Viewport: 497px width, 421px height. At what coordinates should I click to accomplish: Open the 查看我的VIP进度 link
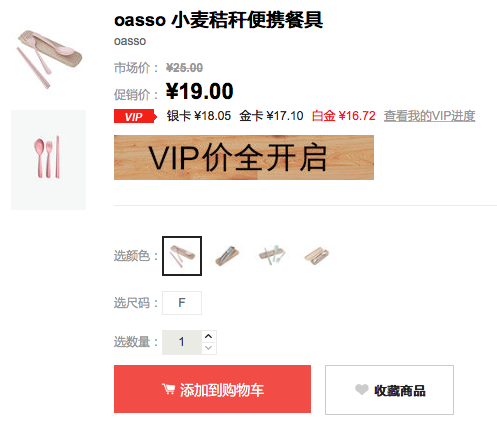(429, 116)
